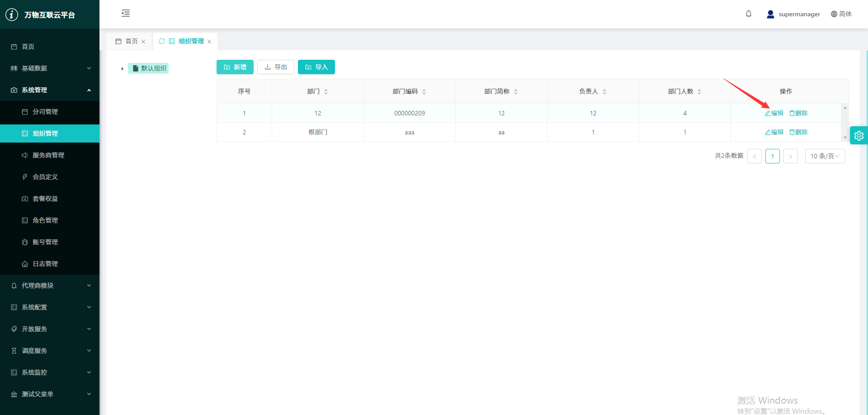Sort by the 部门编码 column
This screenshot has width=868, height=415.
tap(424, 91)
